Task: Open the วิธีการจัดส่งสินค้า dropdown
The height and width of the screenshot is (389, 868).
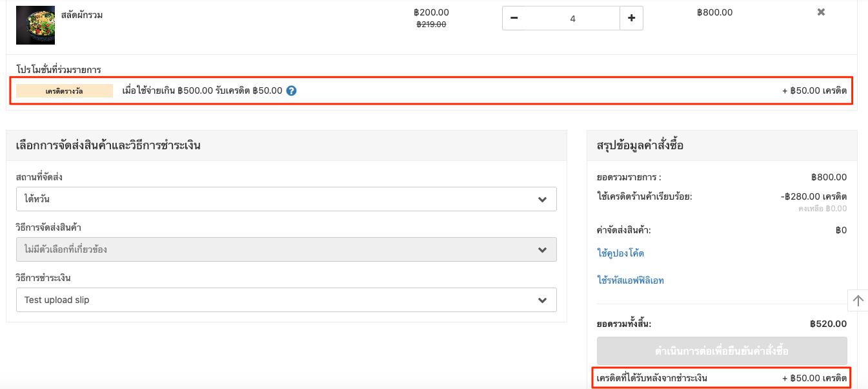Action: point(287,249)
